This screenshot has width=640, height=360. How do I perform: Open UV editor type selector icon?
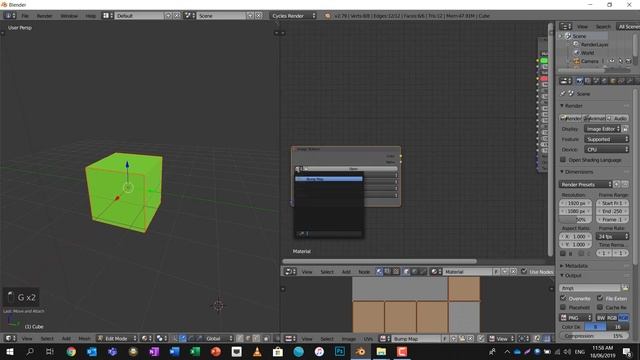[x=290, y=339]
